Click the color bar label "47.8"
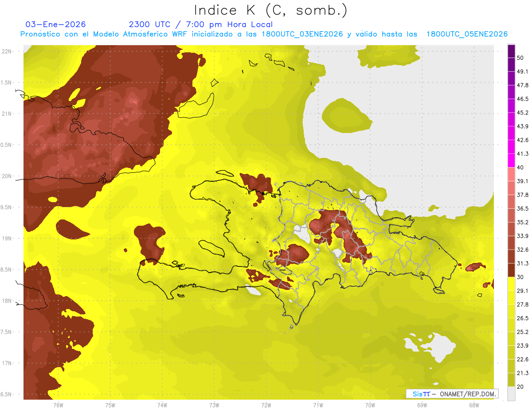Image resolution: width=532 pixels, height=411 pixels. [523, 85]
